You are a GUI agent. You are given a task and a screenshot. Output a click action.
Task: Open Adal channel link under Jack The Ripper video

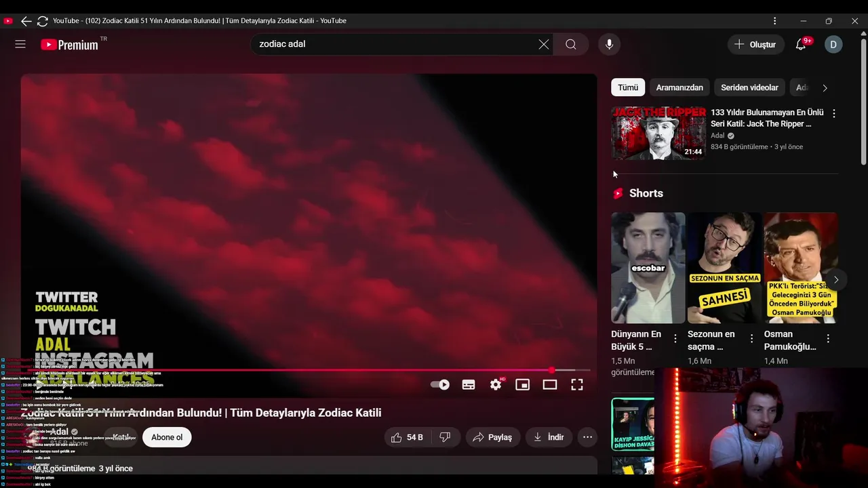(x=717, y=136)
